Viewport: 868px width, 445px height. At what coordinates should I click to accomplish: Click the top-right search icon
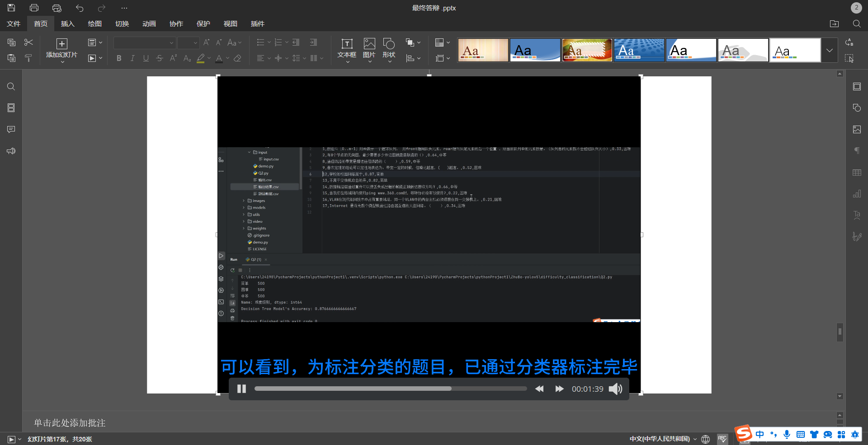click(x=856, y=23)
